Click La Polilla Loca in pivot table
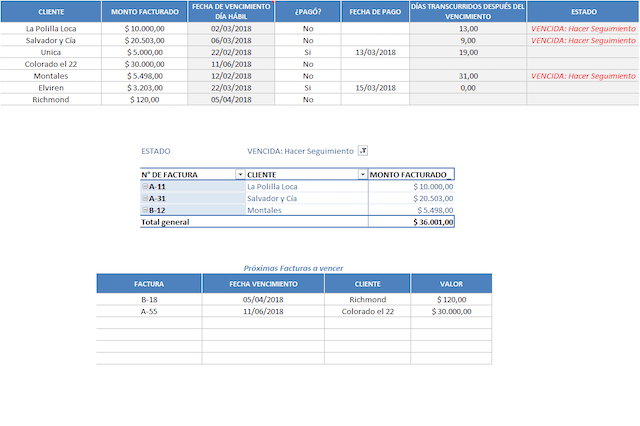The height and width of the screenshot is (426, 640). click(272, 186)
